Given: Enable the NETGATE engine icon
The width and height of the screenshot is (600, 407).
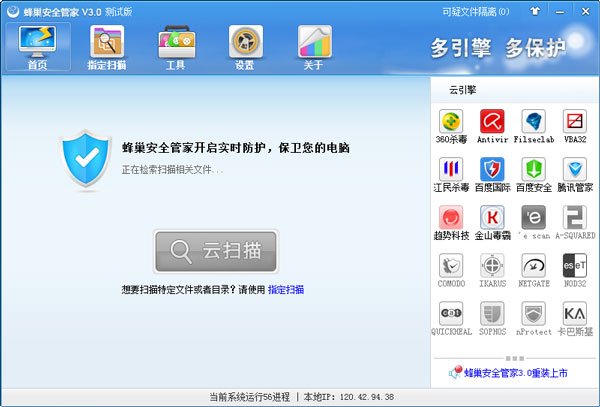Looking at the screenshot, I should [x=534, y=265].
